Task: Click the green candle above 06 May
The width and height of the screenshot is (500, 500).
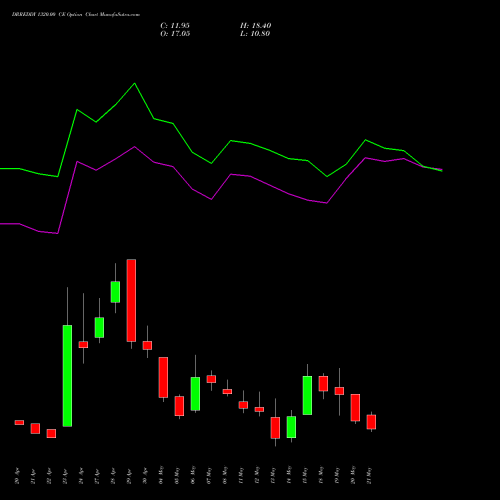Action: (195, 394)
